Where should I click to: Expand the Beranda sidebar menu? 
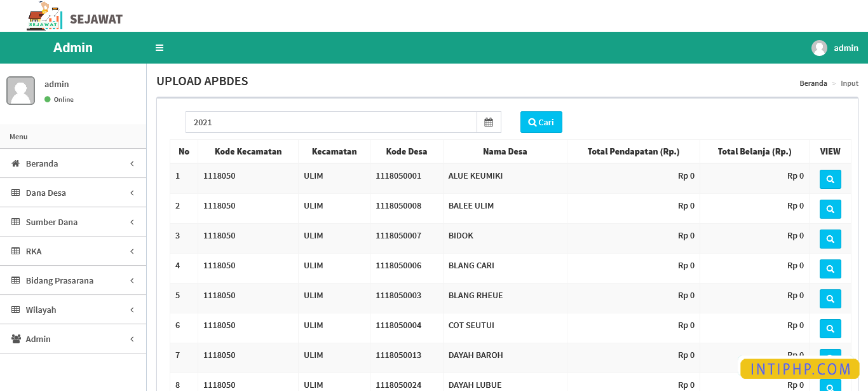coord(73,163)
